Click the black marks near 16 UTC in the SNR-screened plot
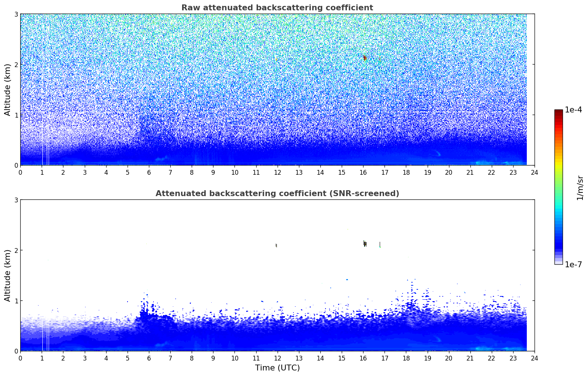The height and width of the screenshot is (376, 588). tap(365, 244)
